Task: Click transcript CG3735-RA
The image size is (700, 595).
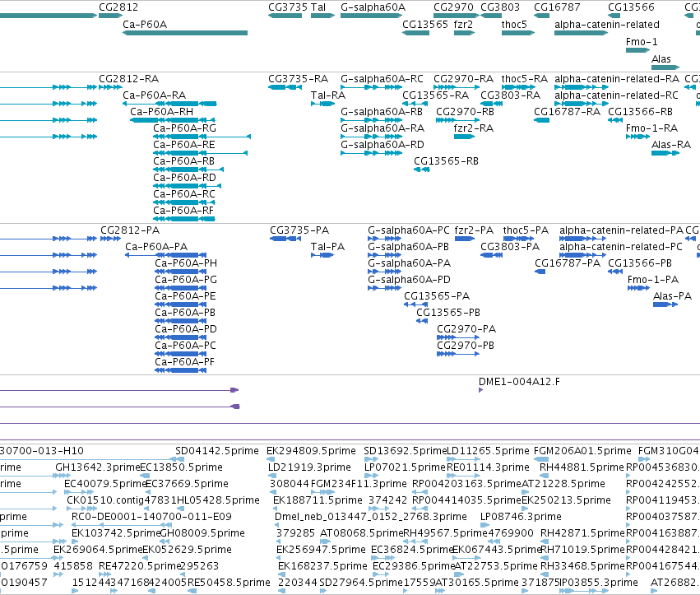Action: (299, 79)
